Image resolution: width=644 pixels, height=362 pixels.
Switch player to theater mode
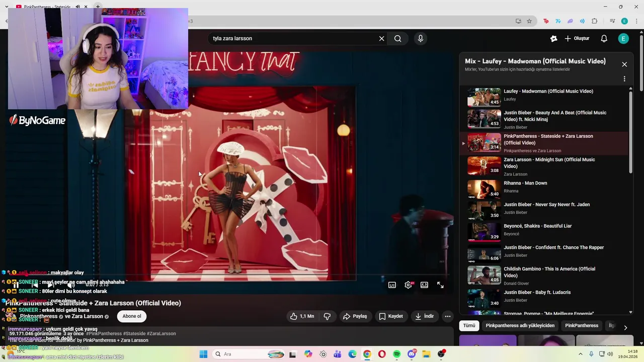click(424, 285)
